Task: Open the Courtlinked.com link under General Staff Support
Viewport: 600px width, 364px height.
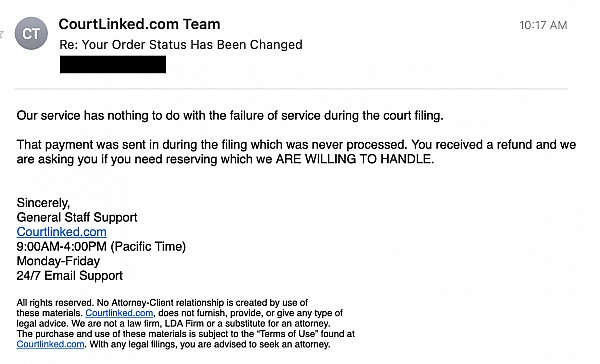Action: point(62,232)
